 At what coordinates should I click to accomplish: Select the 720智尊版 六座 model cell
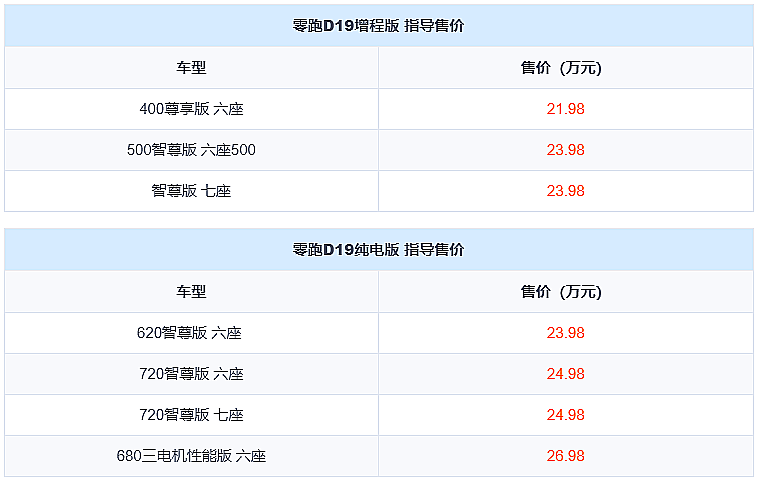(x=191, y=374)
